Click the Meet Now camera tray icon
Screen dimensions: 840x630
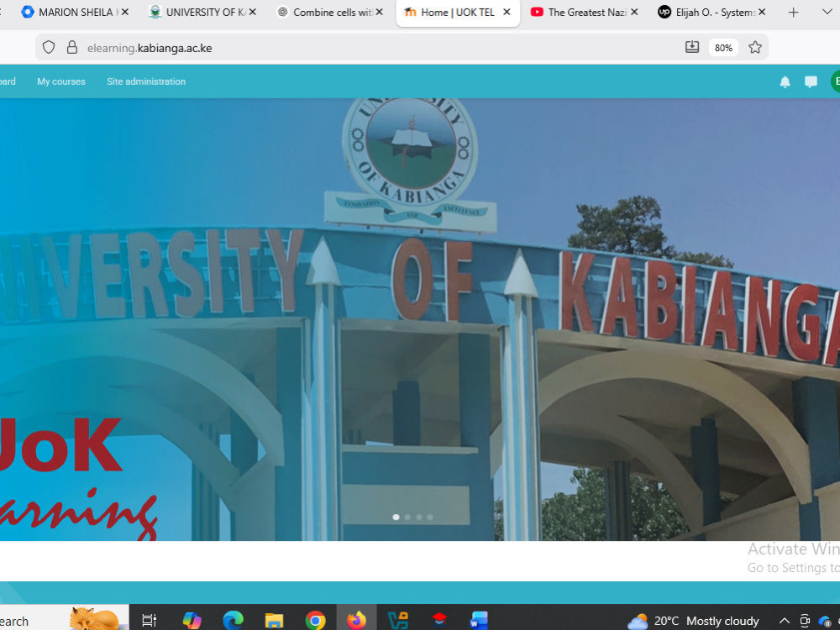tap(805, 621)
